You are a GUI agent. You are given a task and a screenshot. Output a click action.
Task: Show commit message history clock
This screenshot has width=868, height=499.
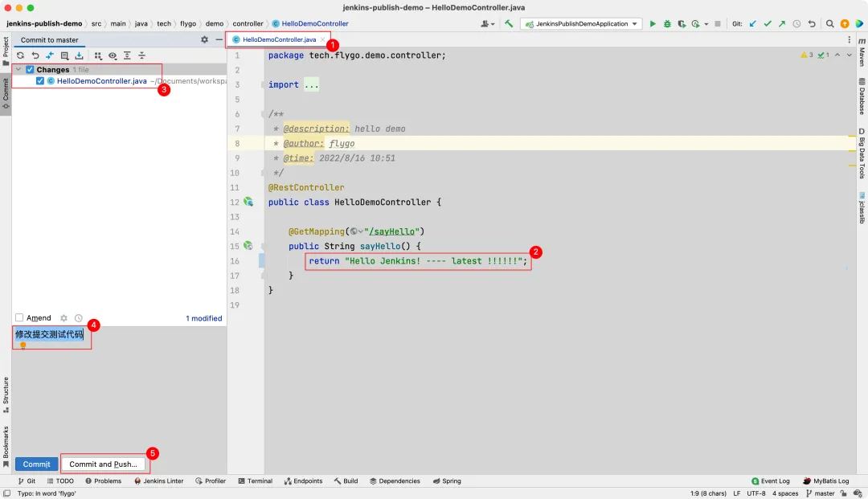79,318
